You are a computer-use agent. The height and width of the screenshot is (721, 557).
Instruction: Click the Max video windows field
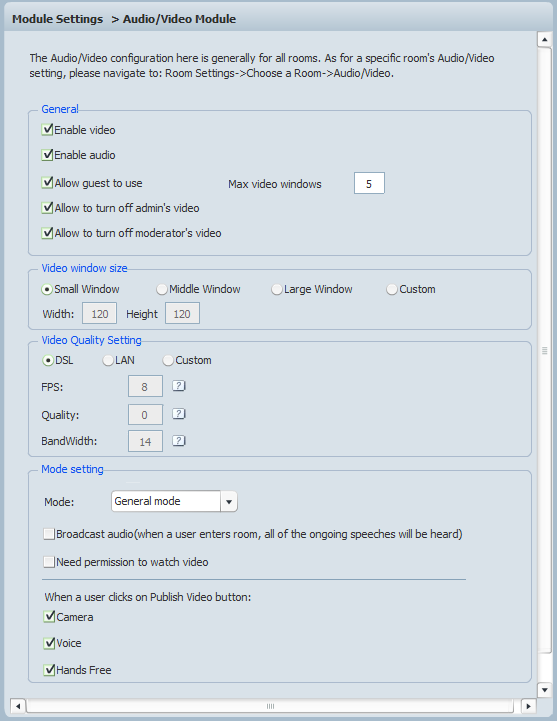[x=369, y=183]
